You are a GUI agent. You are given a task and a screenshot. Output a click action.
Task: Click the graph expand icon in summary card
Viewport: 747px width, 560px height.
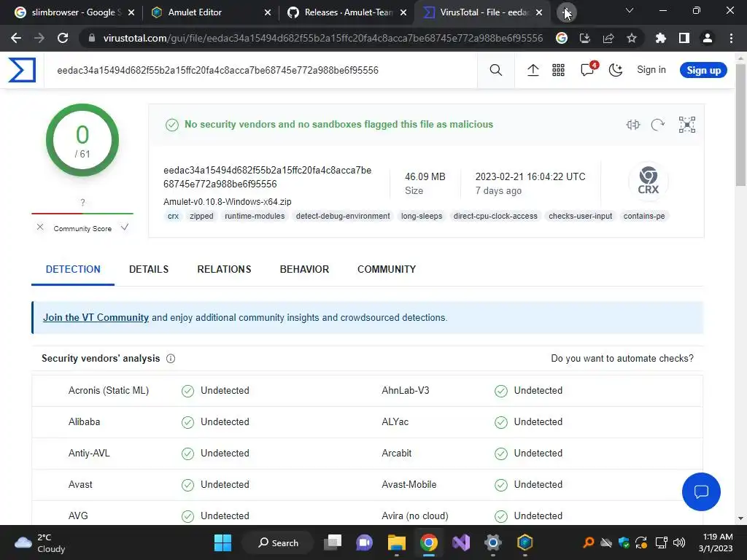point(687,125)
